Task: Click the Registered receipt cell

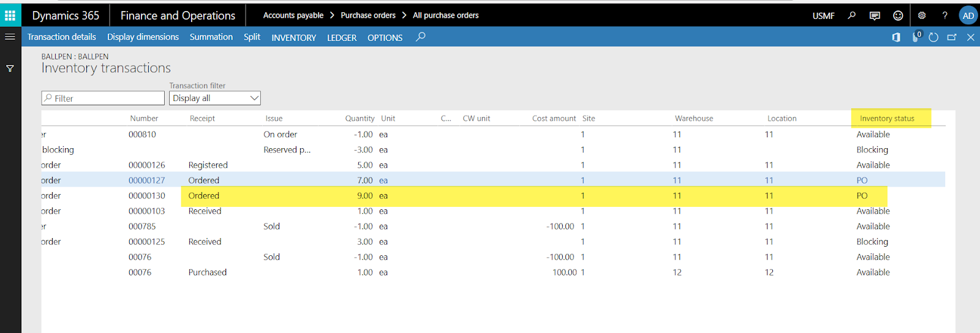Action: pos(208,165)
